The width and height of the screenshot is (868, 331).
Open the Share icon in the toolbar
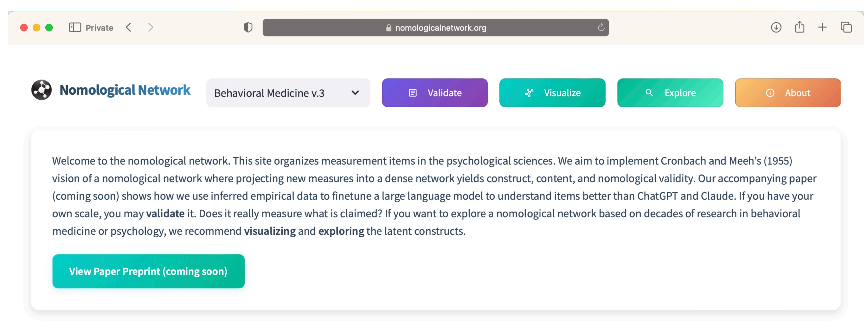point(799,27)
